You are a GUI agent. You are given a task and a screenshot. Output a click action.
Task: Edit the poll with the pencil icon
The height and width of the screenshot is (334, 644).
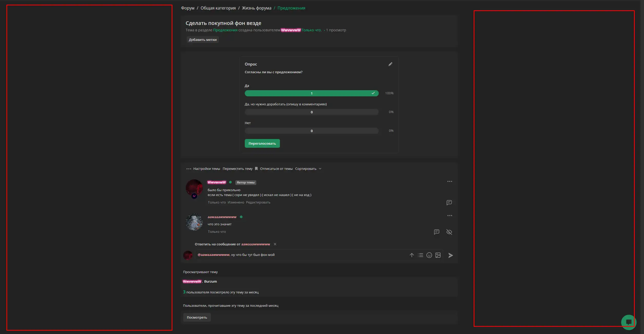(x=390, y=64)
